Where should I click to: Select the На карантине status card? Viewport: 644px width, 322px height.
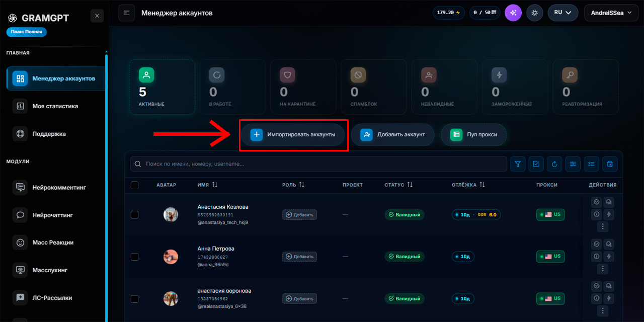(303, 87)
